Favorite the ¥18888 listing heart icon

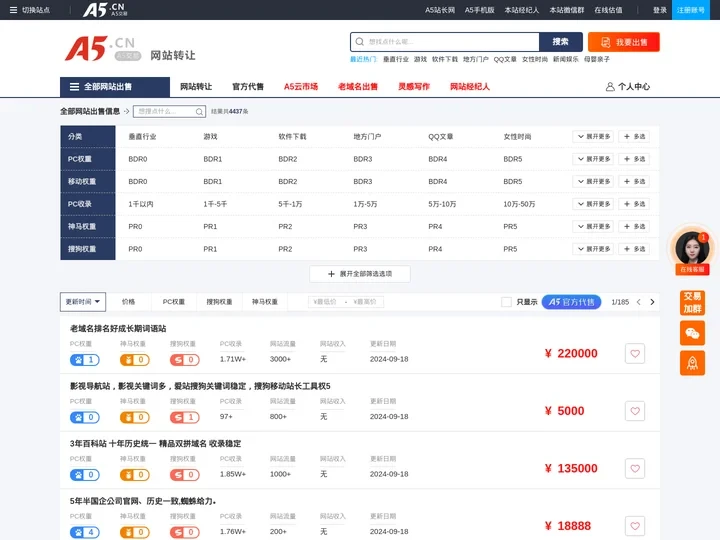click(x=635, y=526)
